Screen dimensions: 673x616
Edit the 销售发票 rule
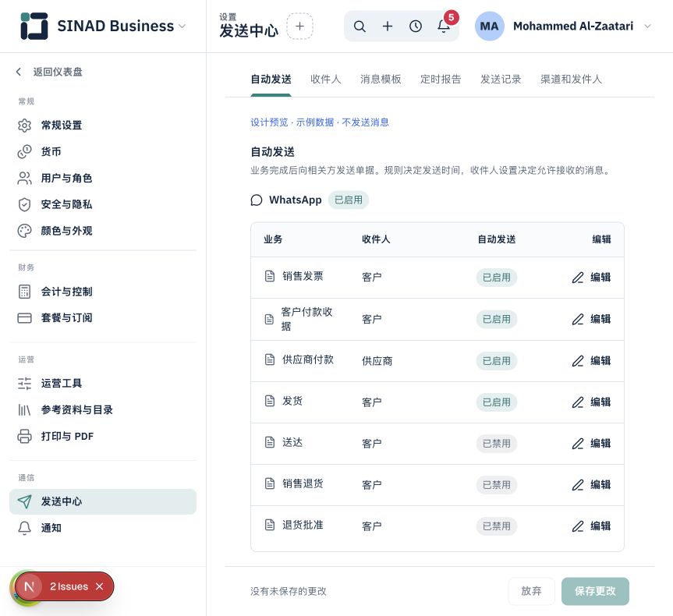[x=591, y=278]
